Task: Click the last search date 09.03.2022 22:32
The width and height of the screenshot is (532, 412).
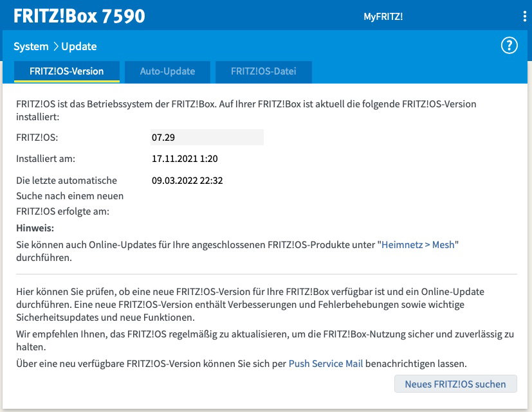Action: click(187, 181)
